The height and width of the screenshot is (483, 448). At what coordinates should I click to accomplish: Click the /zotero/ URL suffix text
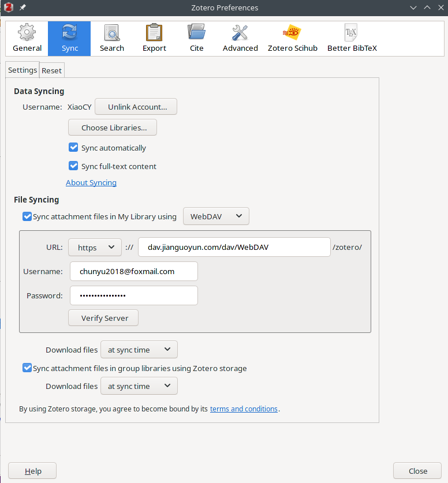pyautogui.click(x=347, y=248)
